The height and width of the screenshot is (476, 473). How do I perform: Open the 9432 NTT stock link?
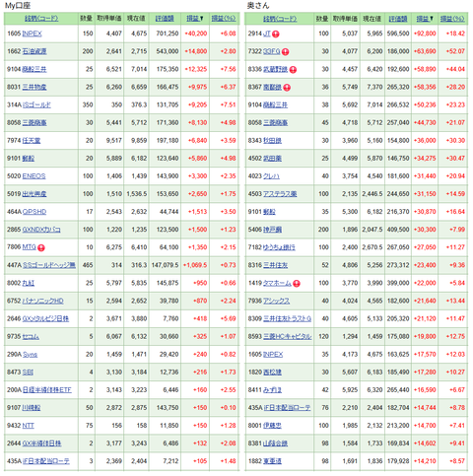(x=28, y=426)
